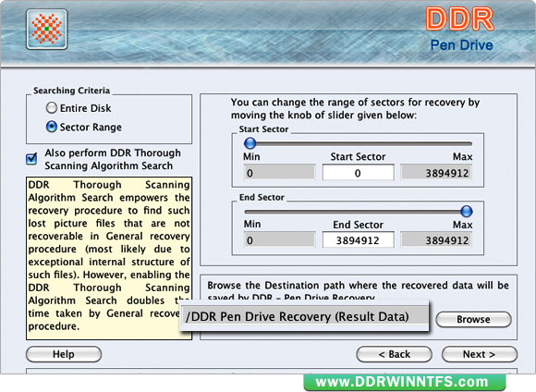The image size is (536, 392).
Task: Click the 'Browse the Destination path' instruction text
Action: [358, 290]
